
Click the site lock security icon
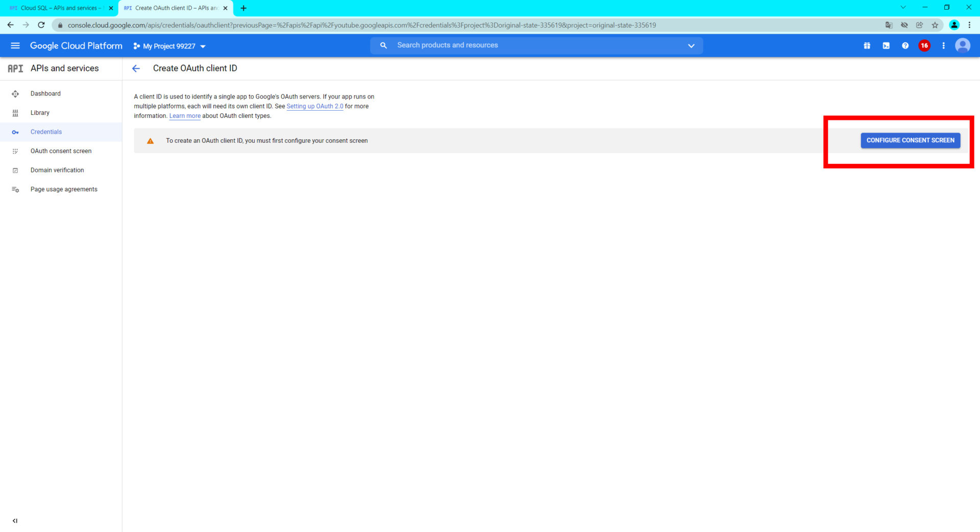[x=60, y=25]
